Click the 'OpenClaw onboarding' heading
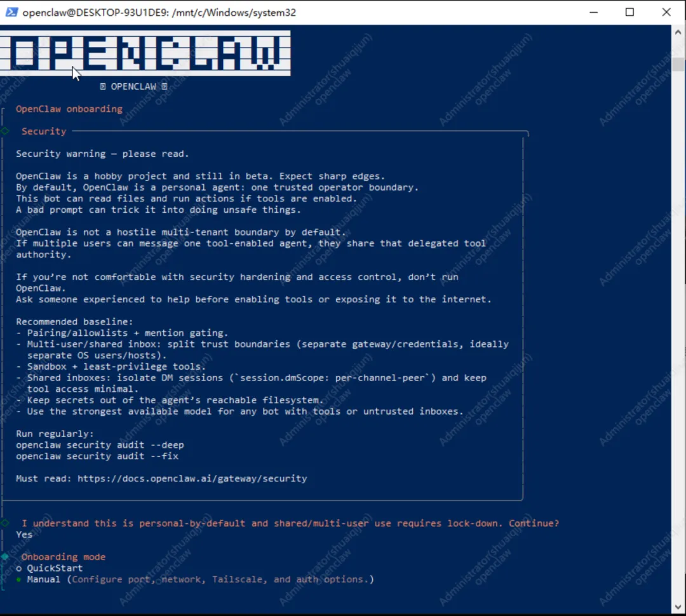 (69, 109)
